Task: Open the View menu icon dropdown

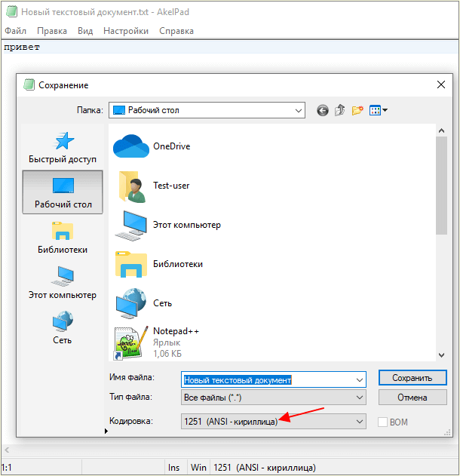Action: pos(378,110)
